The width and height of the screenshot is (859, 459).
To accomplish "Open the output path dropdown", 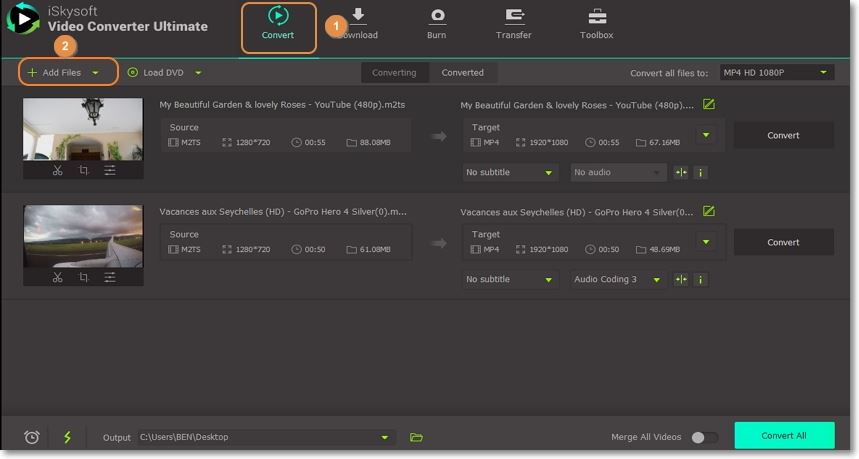I will point(385,437).
